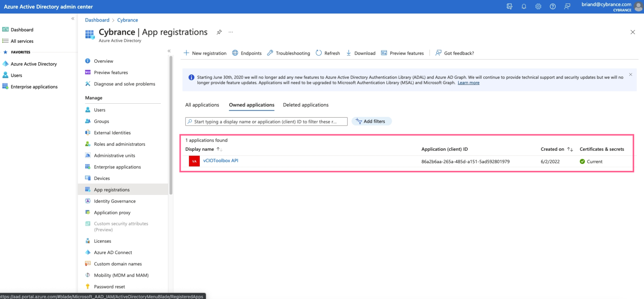Click the Add filters button
644x299 pixels.
coord(372,121)
